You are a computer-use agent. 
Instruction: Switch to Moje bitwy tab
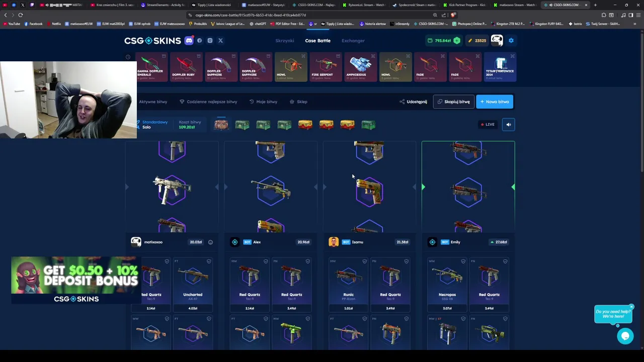(x=263, y=102)
